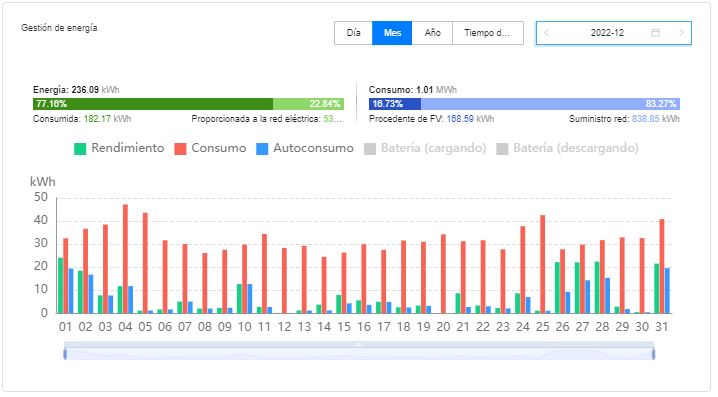Select the Mes view tab
This screenshot has height=397, width=718.
pyautogui.click(x=392, y=33)
